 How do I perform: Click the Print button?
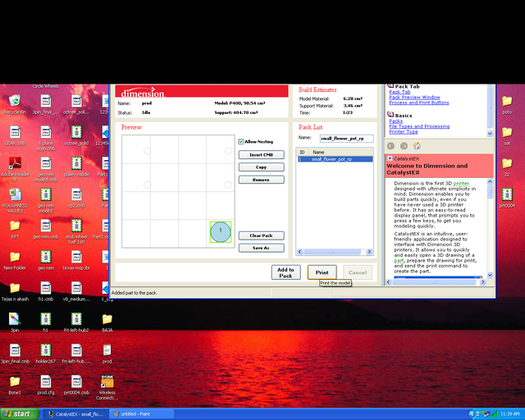322,272
